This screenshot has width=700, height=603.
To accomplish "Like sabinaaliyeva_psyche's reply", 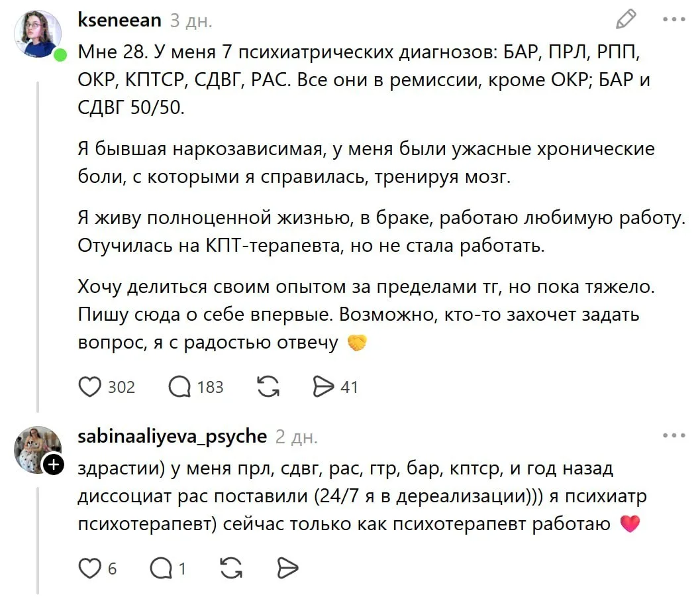I will pyautogui.click(x=89, y=568).
